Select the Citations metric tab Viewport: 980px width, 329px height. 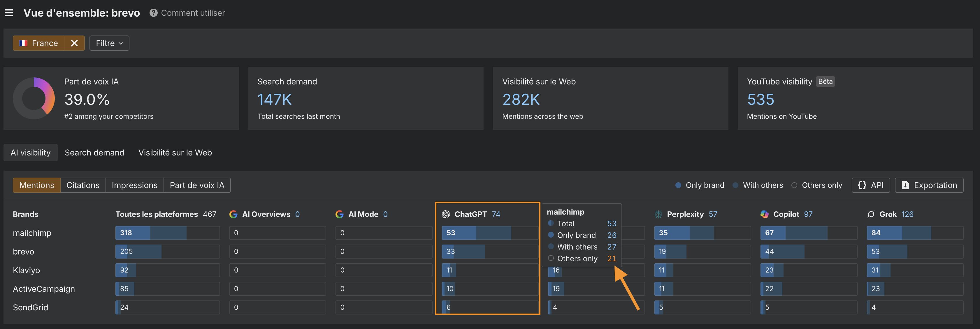[x=83, y=185]
